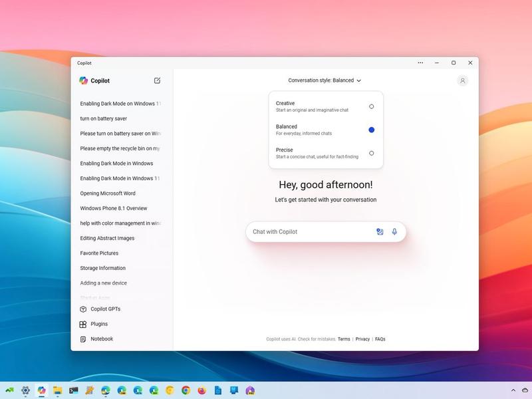Click the OneDrive cloud tray icon

point(525,390)
